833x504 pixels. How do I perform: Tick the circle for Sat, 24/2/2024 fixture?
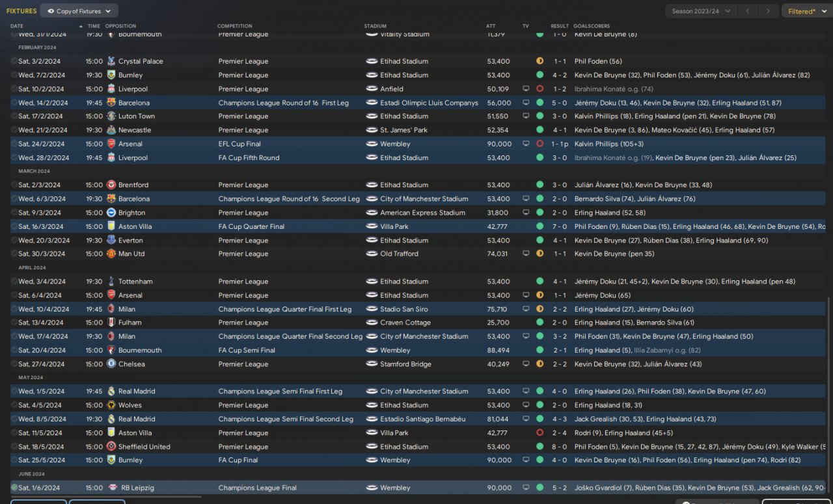pyautogui.click(x=14, y=144)
